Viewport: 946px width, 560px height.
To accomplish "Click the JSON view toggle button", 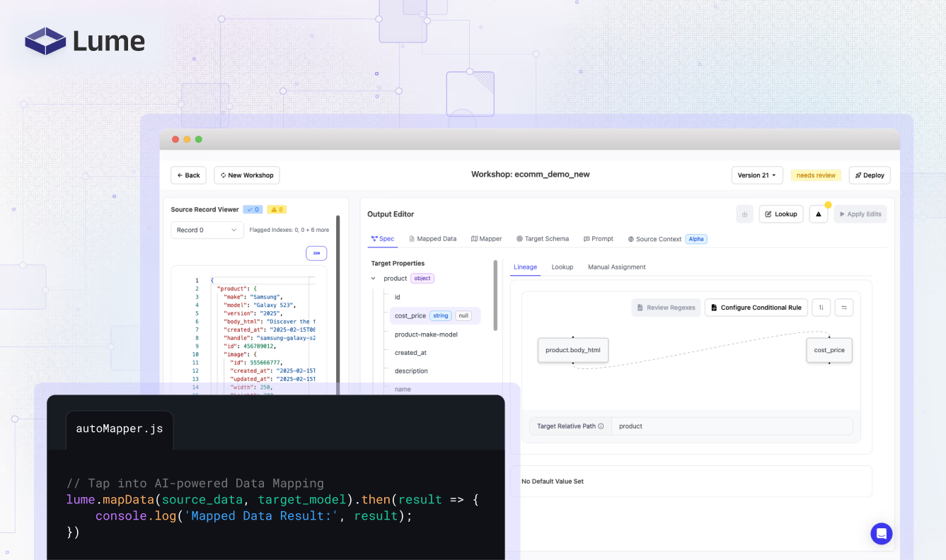I will pos(316,253).
